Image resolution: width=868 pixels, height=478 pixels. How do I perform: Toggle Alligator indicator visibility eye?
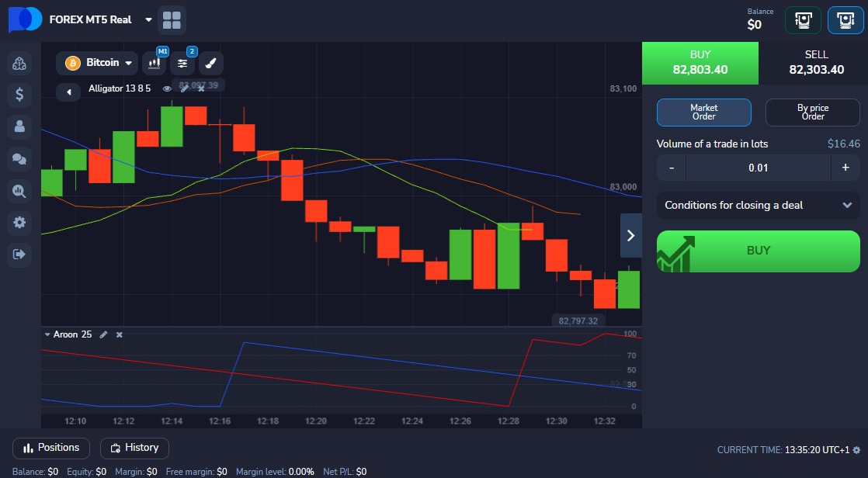point(166,89)
